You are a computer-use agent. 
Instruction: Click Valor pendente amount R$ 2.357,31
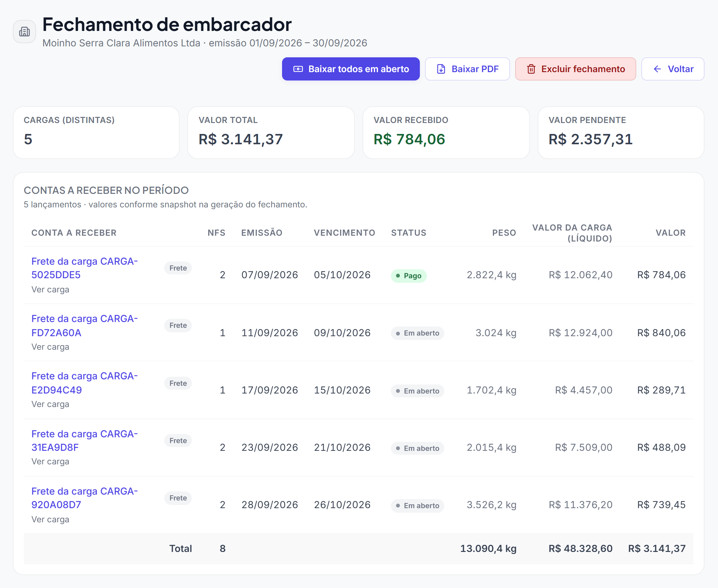(x=590, y=139)
